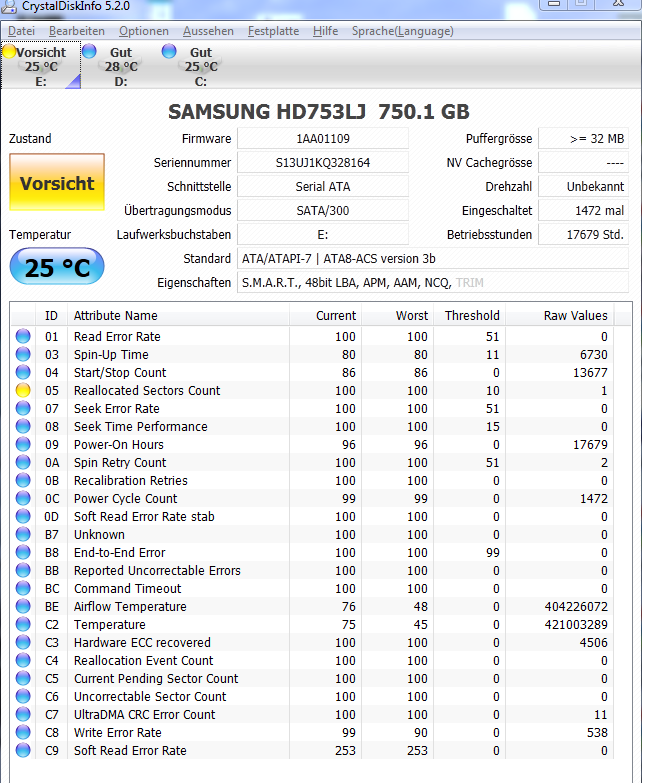Click the 25 °C temperature button
Viewport: 646px width, 783px height.
[57, 267]
